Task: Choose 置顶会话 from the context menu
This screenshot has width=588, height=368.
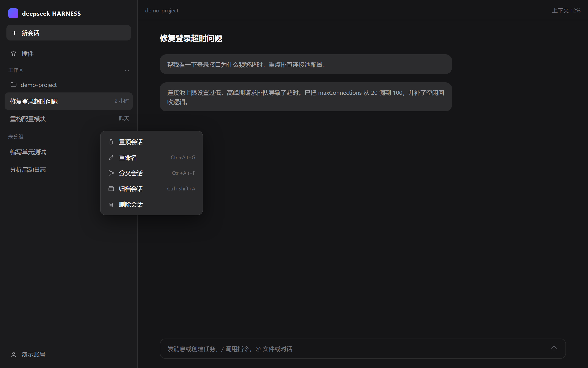Action: click(x=151, y=142)
